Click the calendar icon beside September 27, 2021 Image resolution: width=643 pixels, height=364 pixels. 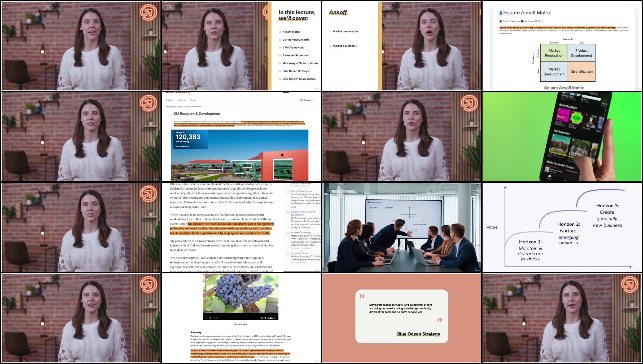point(522,21)
